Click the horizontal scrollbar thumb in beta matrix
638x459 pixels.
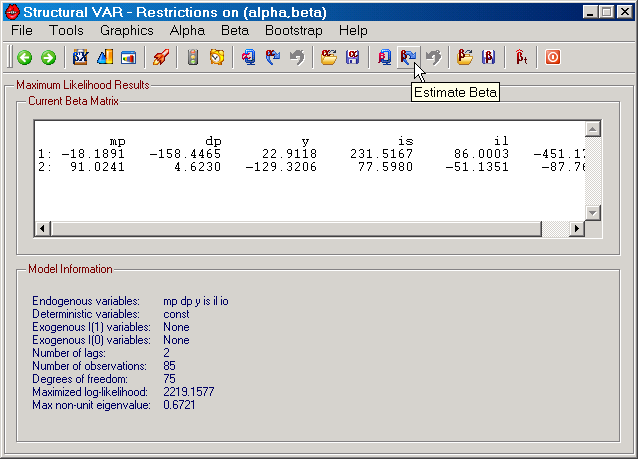pyautogui.click(x=296, y=229)
